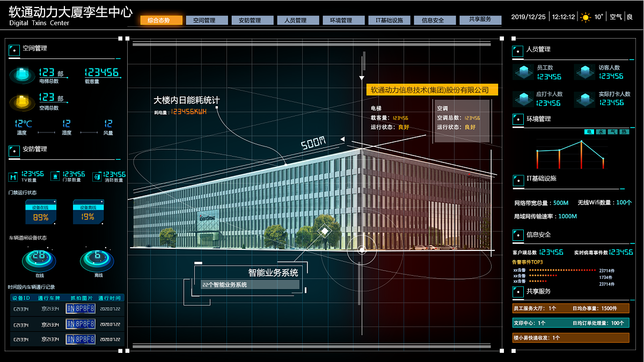Click the TV数量 icon
The image size is (644, 362).
[13, 176]
